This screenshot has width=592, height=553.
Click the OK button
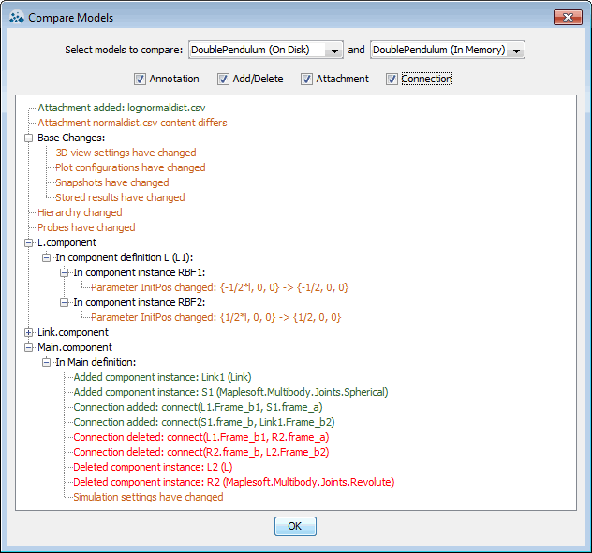tap(295, 526)
